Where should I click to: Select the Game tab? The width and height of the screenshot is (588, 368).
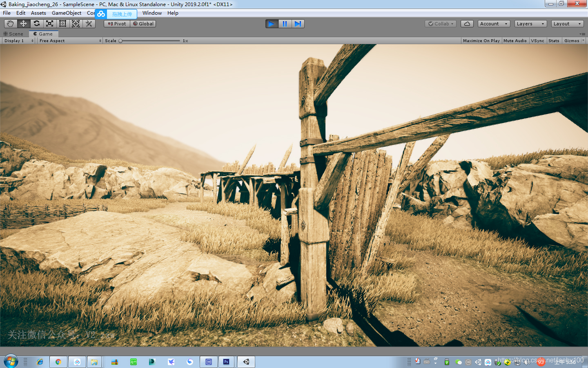pos(43,34)
